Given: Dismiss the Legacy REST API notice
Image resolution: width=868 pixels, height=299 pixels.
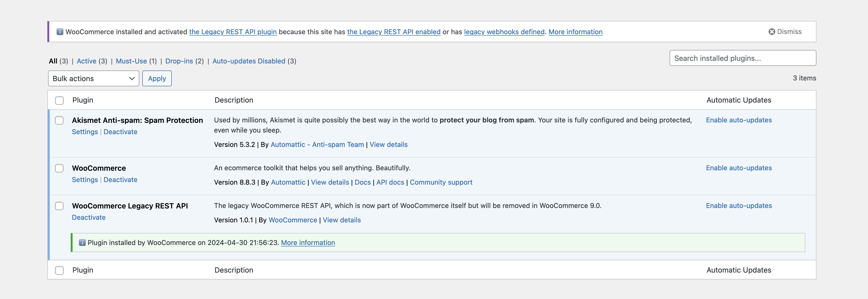Looking at the screenshot, I should (x=785, y=31).
